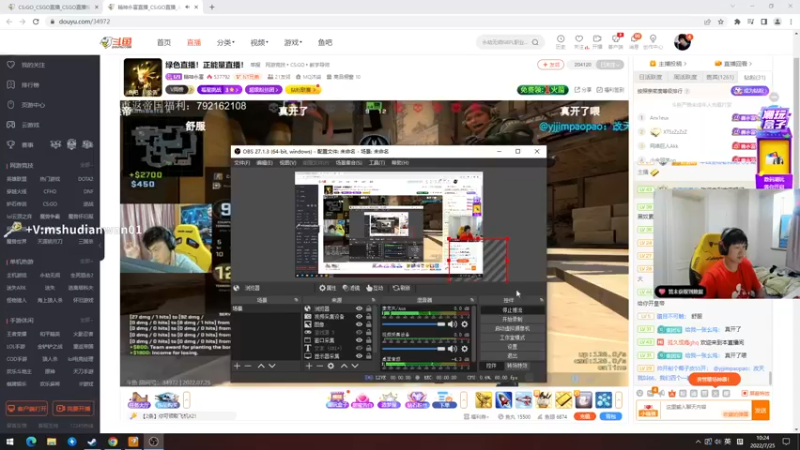
Task: Reload the browser page
Action: pyautogui.click(x=36, y=21)
